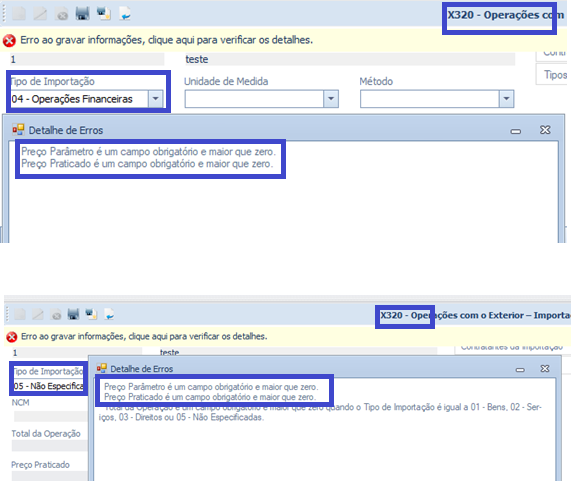Click save-and-new icon above the Operações Financeiras form

104,14
